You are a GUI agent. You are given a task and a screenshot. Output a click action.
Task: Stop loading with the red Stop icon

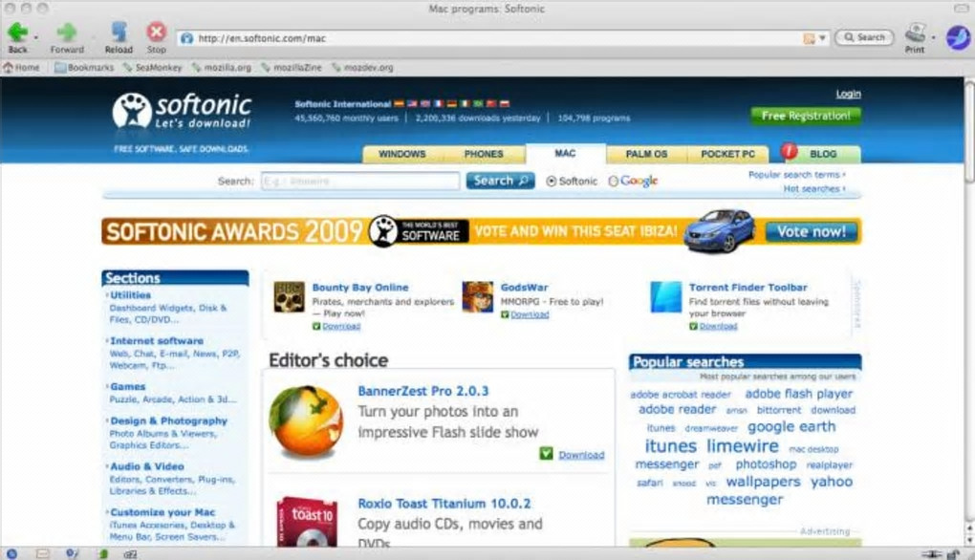(156, 32)
